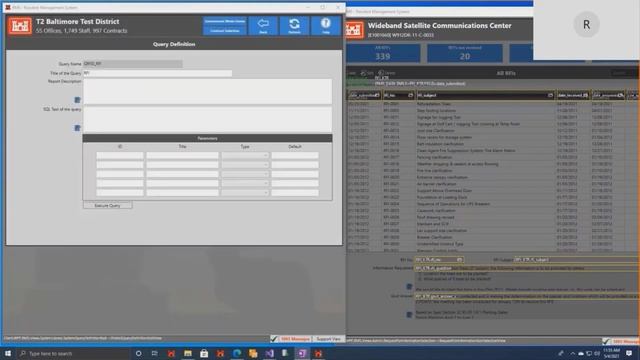The image size is (640, 360).
Task: Open the notification center in the system tray
Action: pos(629,353)
